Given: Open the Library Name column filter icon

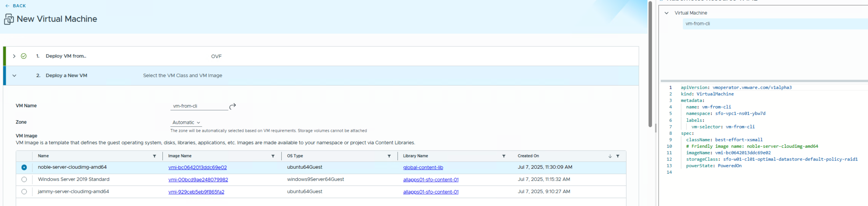Looking at the screenshot, I should 504,156.
